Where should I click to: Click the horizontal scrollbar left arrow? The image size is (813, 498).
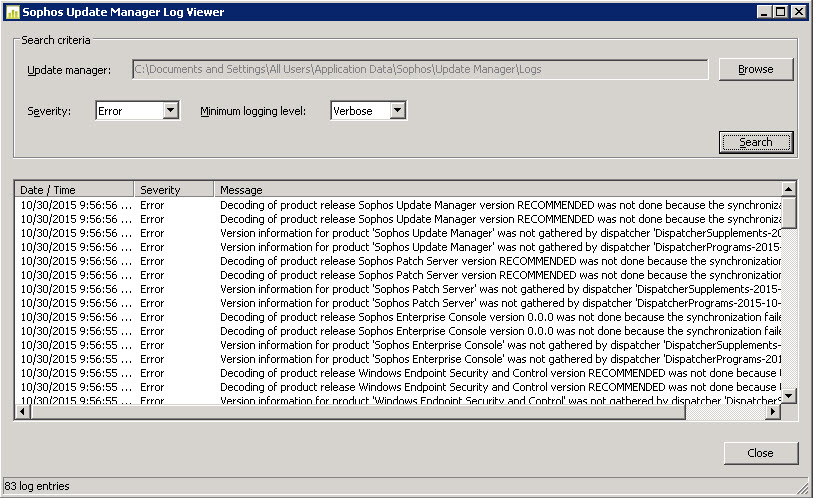click(x=22, y=411)
